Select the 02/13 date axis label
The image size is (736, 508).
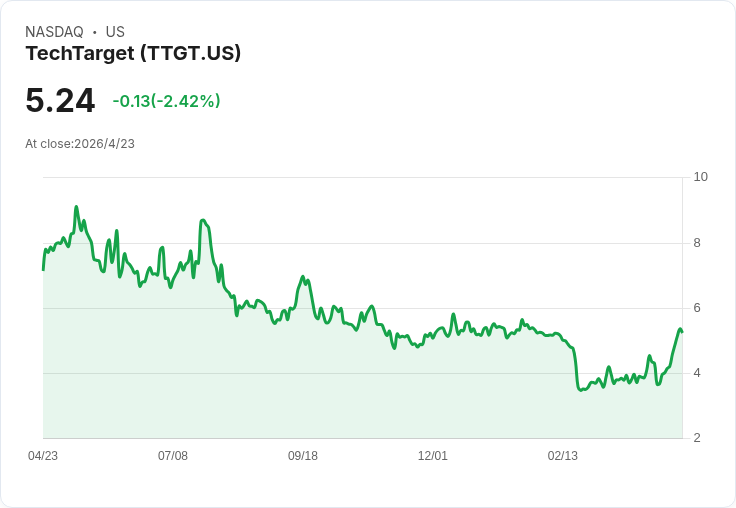pos(563,455)
